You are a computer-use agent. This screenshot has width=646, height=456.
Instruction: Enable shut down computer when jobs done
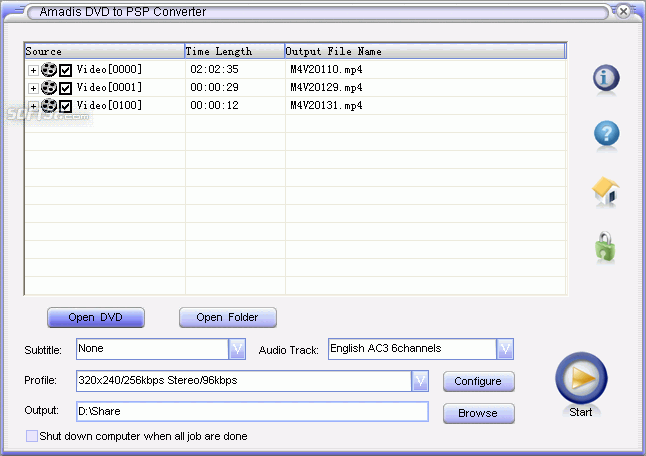32,436
